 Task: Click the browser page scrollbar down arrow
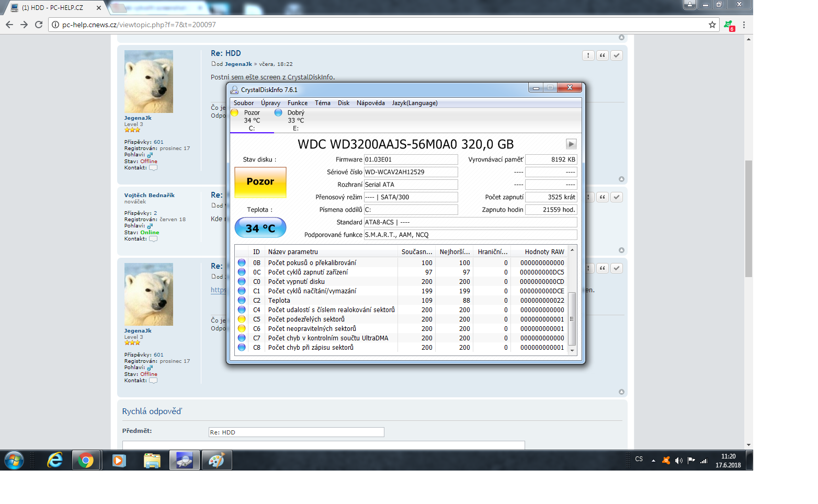[x=749, y=445]
